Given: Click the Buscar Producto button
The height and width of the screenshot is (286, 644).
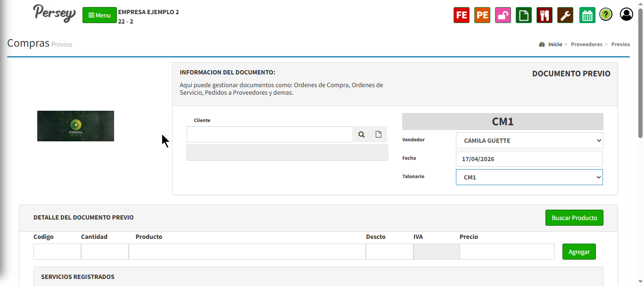Looking at the screenshot, I should click(574, 218).
